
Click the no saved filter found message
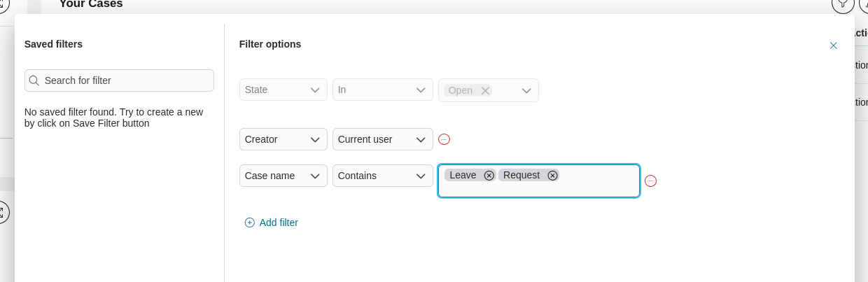point(114,118)
